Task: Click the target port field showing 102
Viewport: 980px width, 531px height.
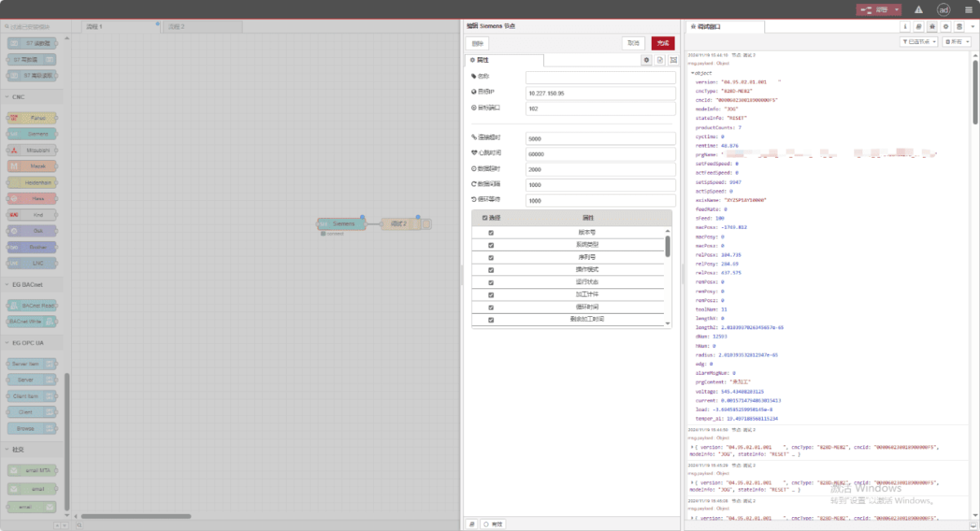Action: coord(600,108)
